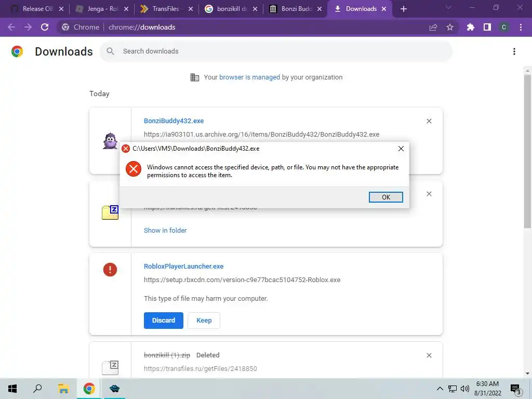Share this page icon in address bar
This screenshot has height=399, width=532.
(433, 27)
